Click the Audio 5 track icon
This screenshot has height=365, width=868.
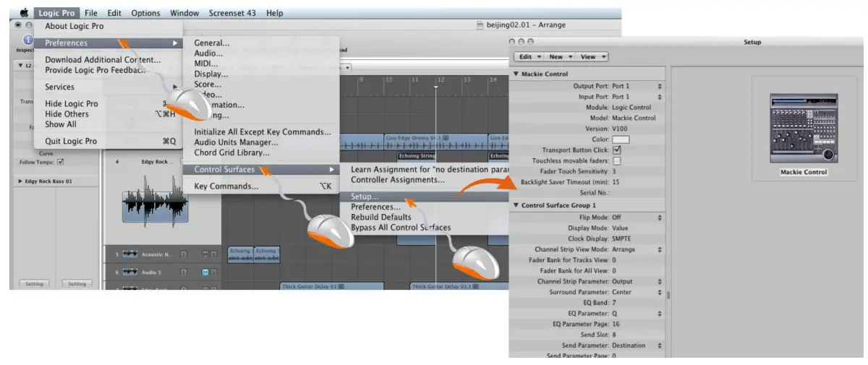pyautogui.click(x=130, y=272)
